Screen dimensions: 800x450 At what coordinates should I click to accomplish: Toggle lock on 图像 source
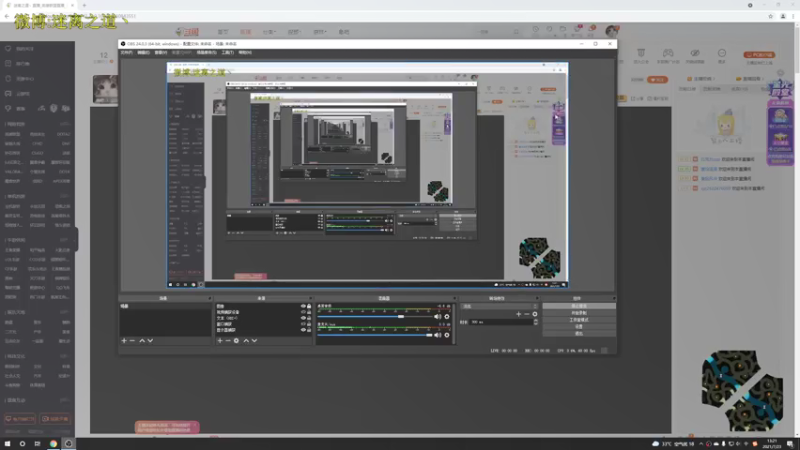tap(309, 306)
